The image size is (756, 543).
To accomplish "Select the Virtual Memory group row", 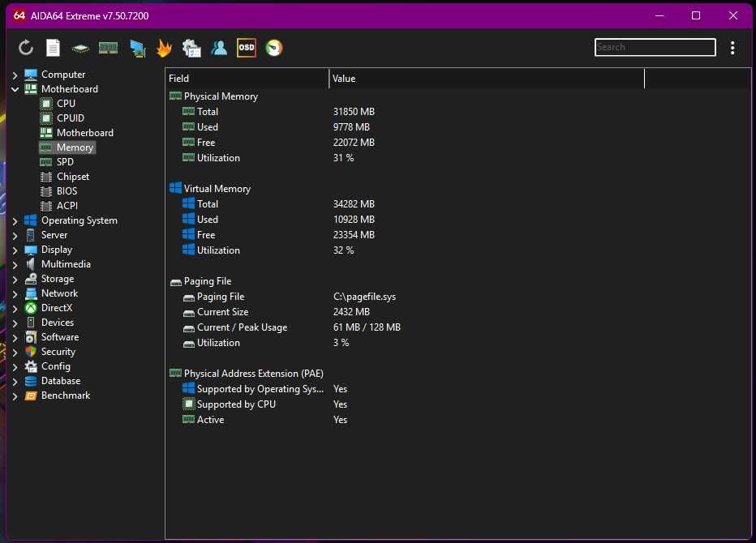I will click(x=217, y=189).
